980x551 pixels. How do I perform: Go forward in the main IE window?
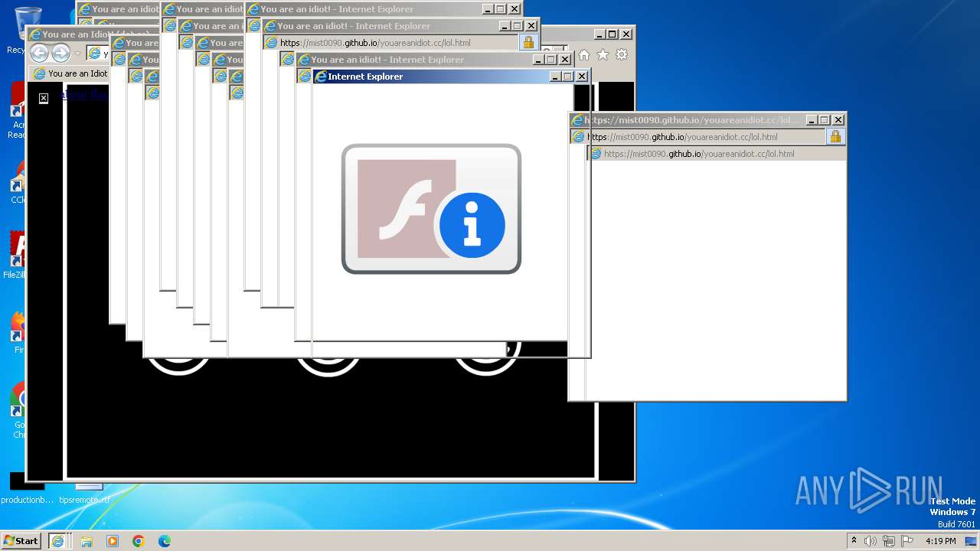pyautogui.click(x=60, y=53)
